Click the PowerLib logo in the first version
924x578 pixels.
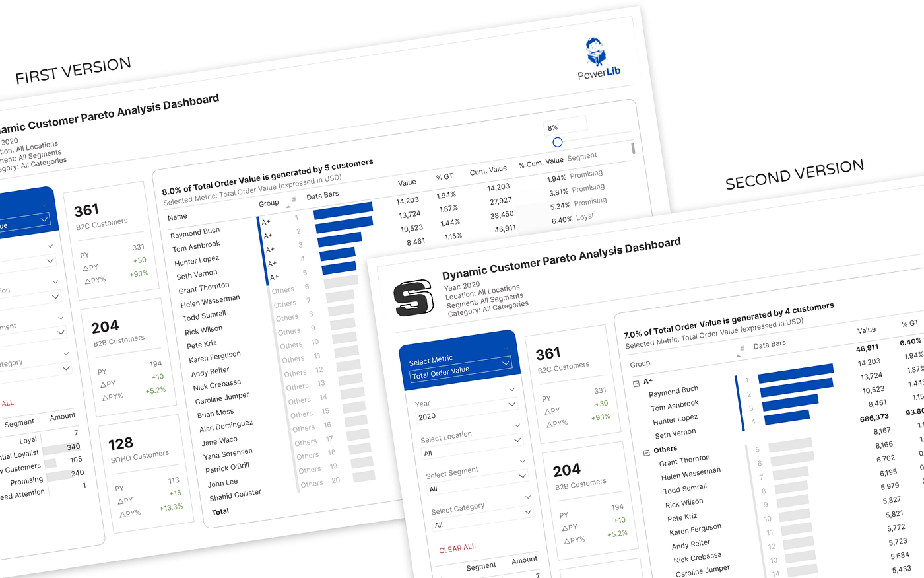(599, 59)
